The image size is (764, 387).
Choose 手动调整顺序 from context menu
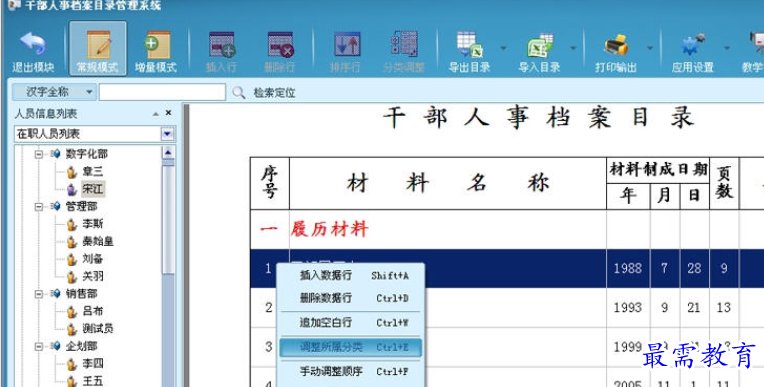pos(350,371)
